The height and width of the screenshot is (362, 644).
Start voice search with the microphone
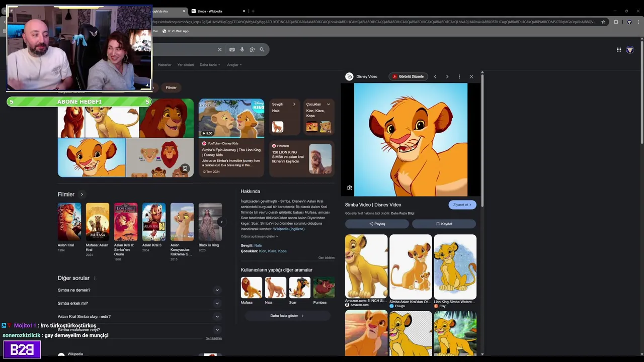242,49
